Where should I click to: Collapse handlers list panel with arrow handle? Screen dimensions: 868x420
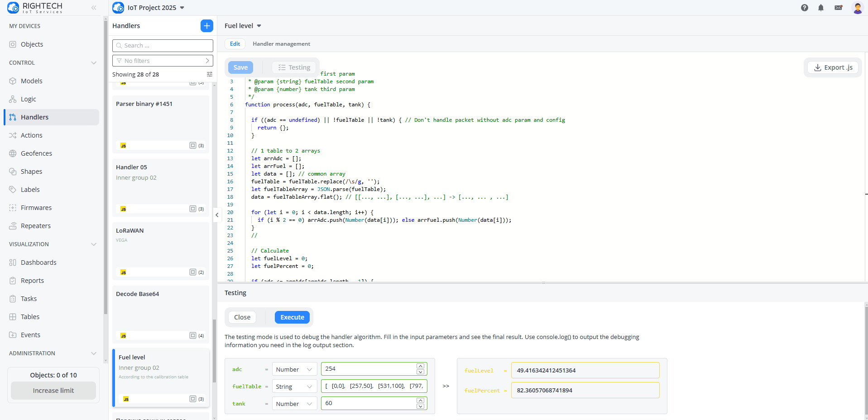click(x=217, y=215)
